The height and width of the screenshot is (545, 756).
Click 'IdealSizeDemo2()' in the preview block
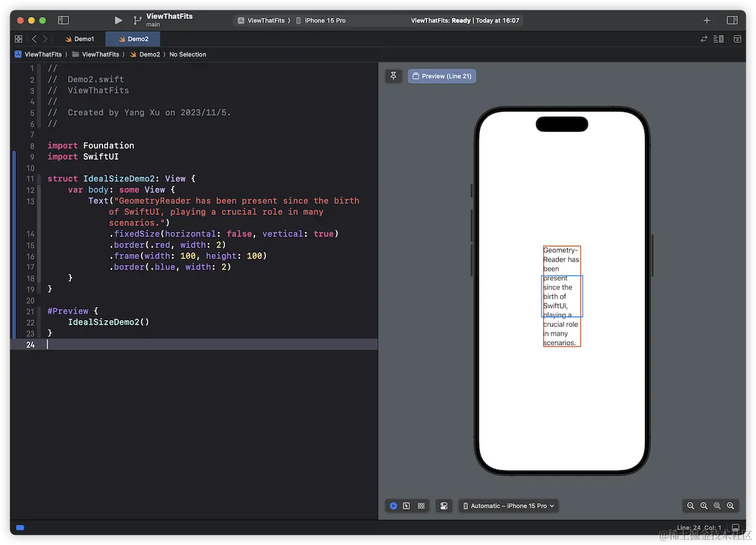109,322
